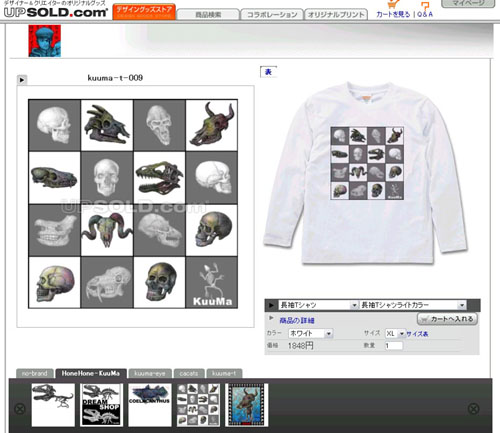500x433 pixels.
Task: Select the DREAM SHOP thumbnail
Action: (x=101, y=405)
